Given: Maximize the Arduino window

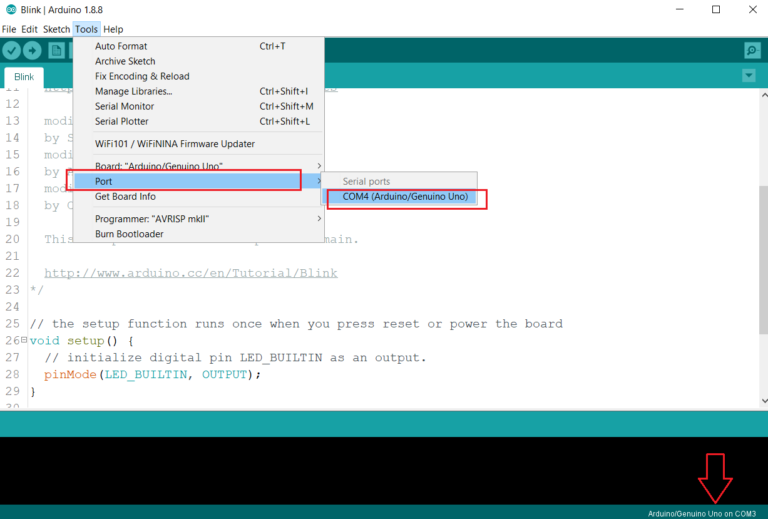Looking at the screenshot, I should click(x=716, y=9).
